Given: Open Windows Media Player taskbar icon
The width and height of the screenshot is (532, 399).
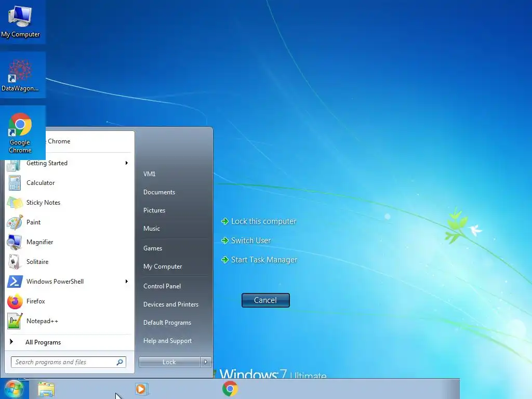Looking at the screenshot, I should coord(141,389).
